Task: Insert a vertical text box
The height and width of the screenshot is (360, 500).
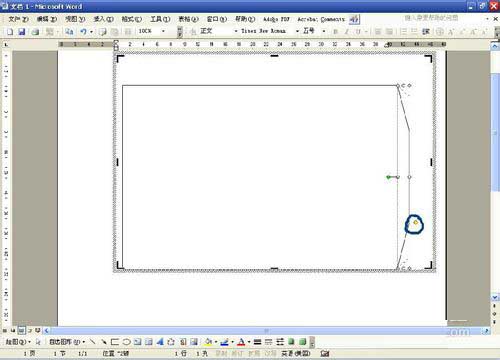Action: point(149,342)
